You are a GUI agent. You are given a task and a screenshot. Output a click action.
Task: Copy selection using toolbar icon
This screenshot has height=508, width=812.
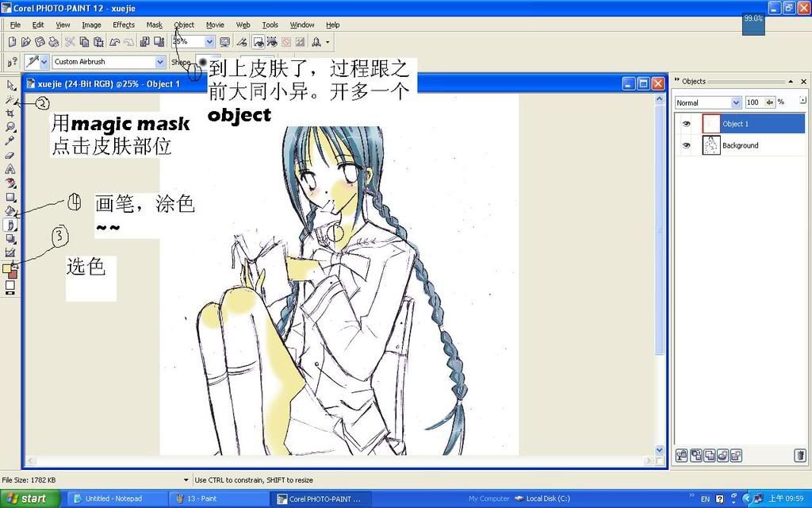pos(84,41)
